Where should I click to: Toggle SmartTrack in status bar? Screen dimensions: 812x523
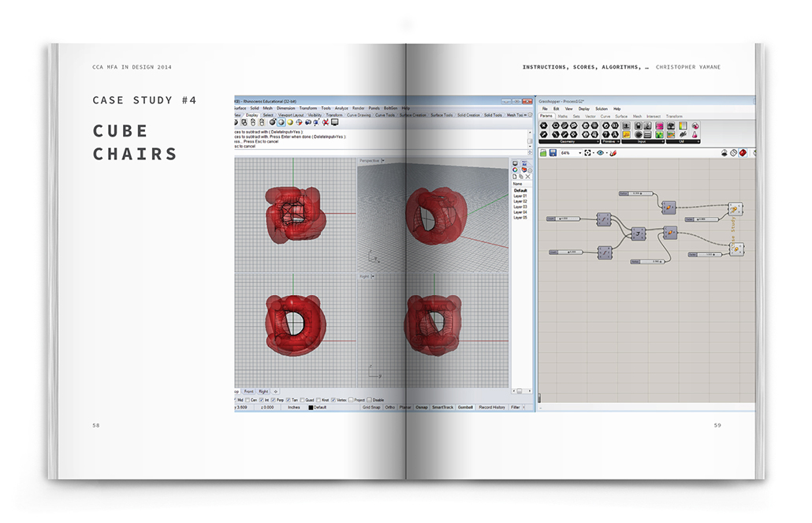tap(443, 407)
